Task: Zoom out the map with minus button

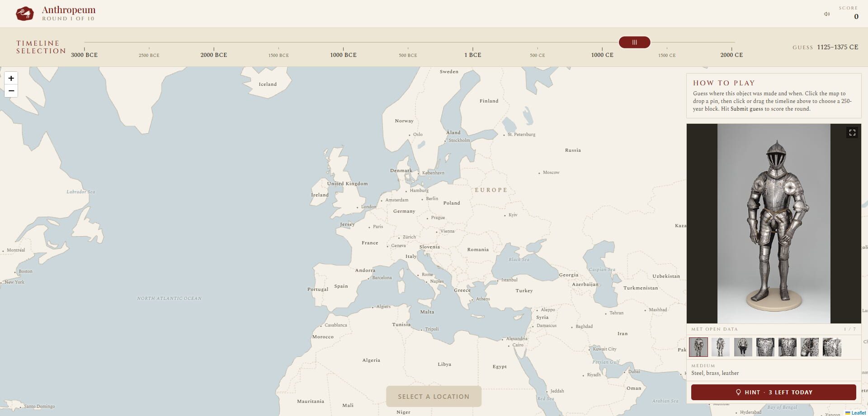Action: 11,91
